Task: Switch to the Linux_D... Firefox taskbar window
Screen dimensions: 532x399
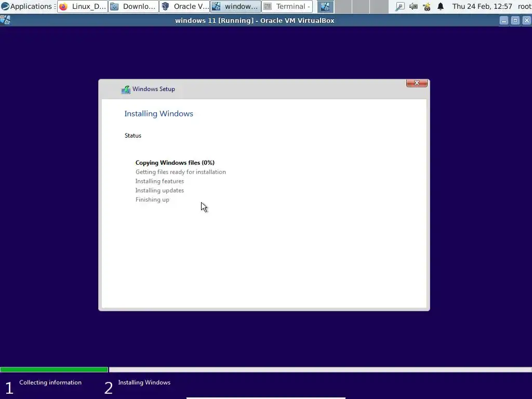Action: point(83,6)
